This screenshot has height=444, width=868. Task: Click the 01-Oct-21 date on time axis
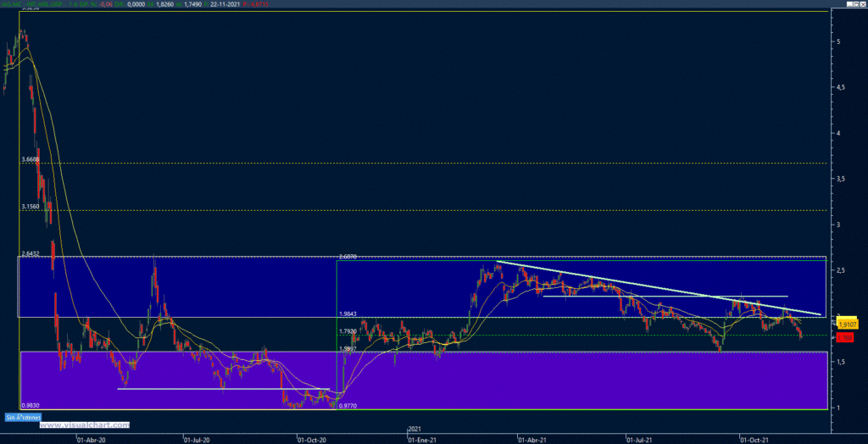click(x=754, y=441)
